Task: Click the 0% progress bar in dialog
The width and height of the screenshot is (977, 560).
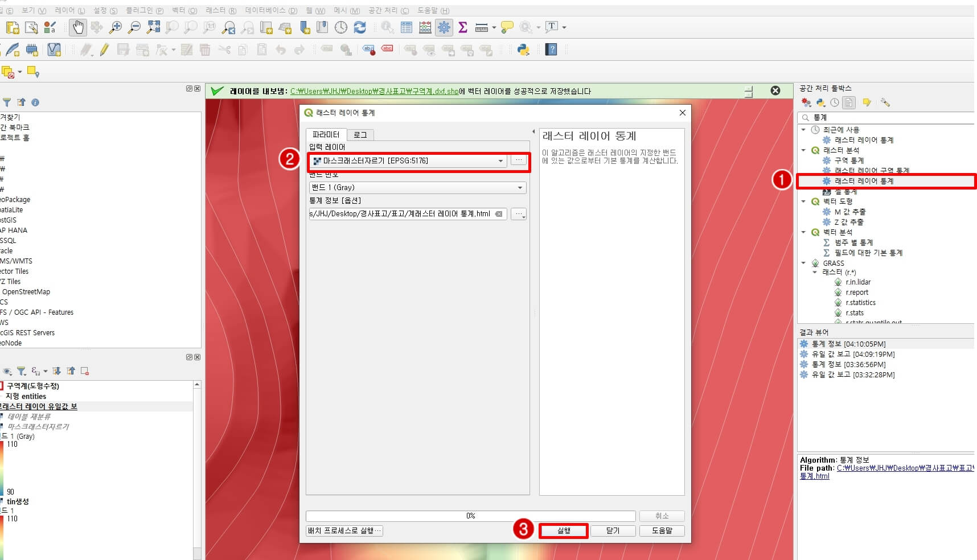Action: [x=470, y=516]
